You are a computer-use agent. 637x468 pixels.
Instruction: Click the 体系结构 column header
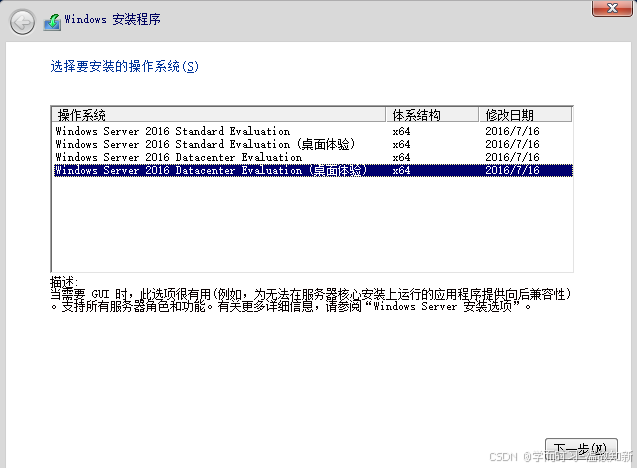432,115
